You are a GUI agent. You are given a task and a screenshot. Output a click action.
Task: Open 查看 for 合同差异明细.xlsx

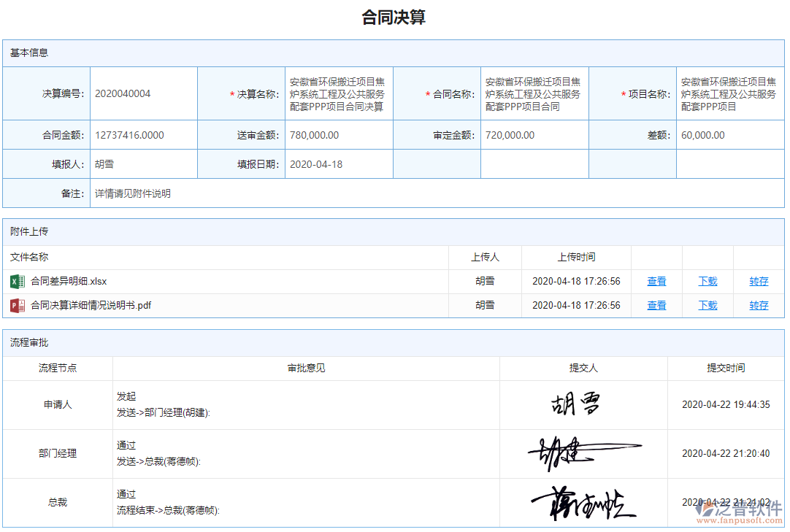[x=655, y=281]
